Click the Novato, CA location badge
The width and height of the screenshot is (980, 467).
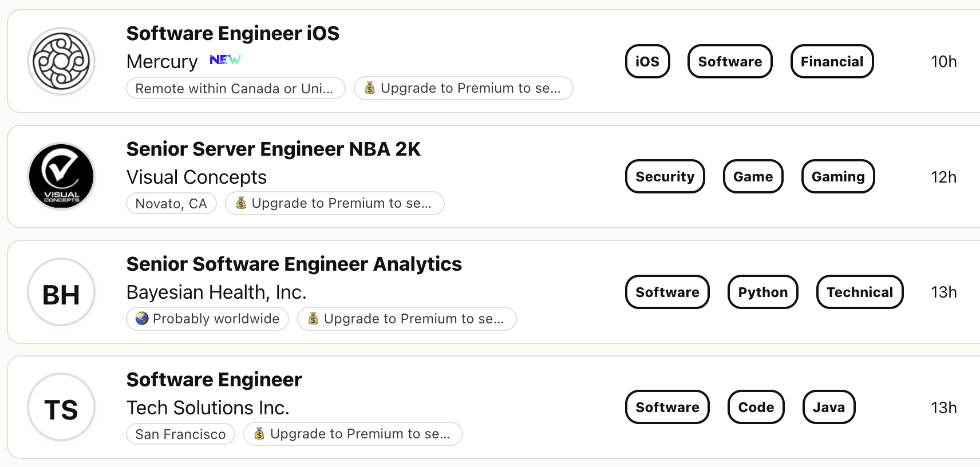[171, 204]
